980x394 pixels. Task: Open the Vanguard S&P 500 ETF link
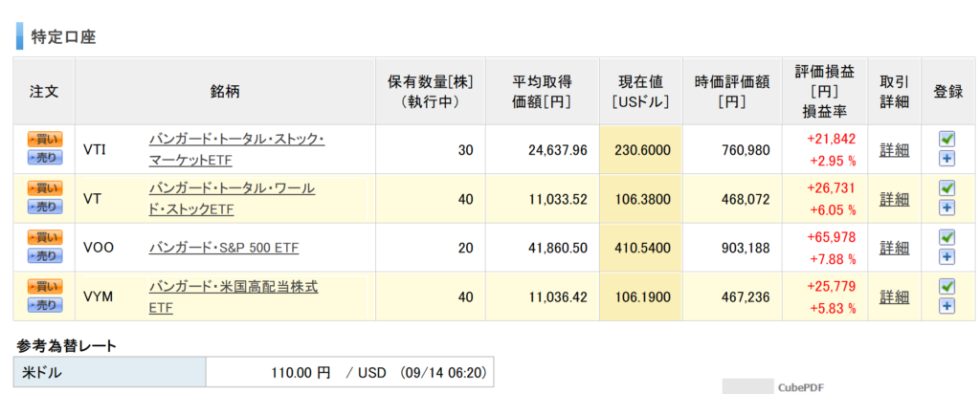(224, 248)
